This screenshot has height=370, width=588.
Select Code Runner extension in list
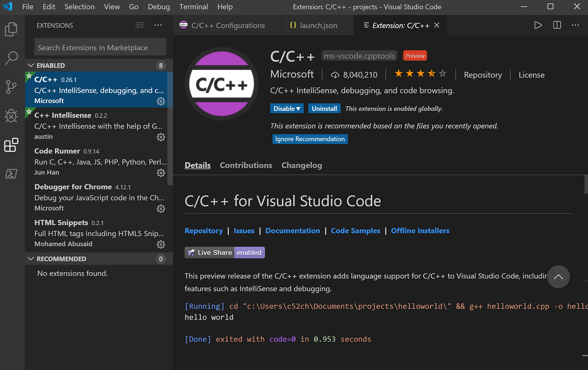coord(96,161)
